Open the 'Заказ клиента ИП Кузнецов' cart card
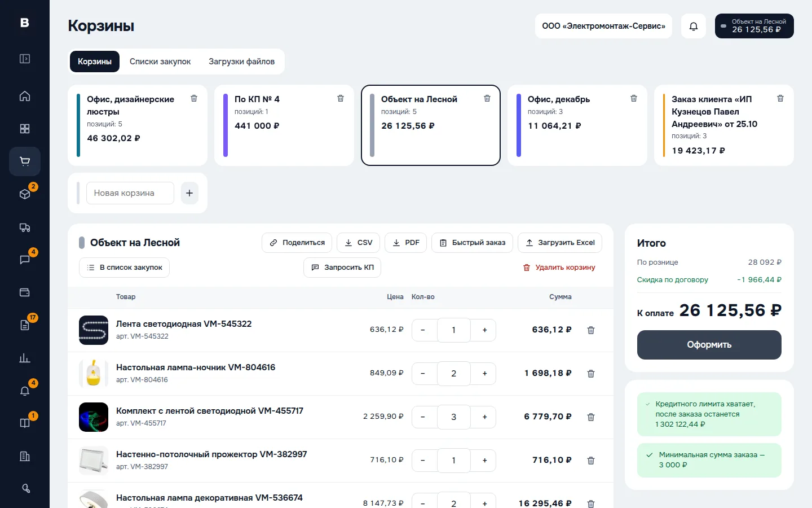This screenshot has height=508, width=812. click(724, 125)
